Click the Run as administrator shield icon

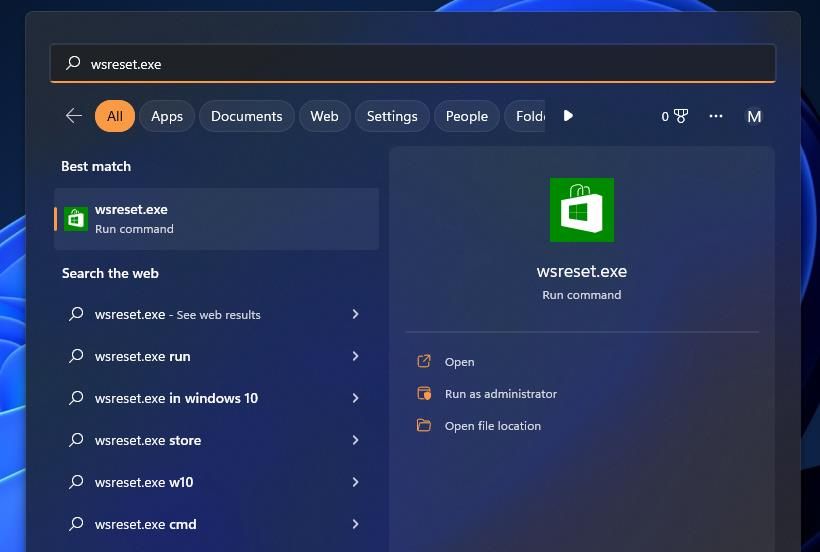(424, 393)
